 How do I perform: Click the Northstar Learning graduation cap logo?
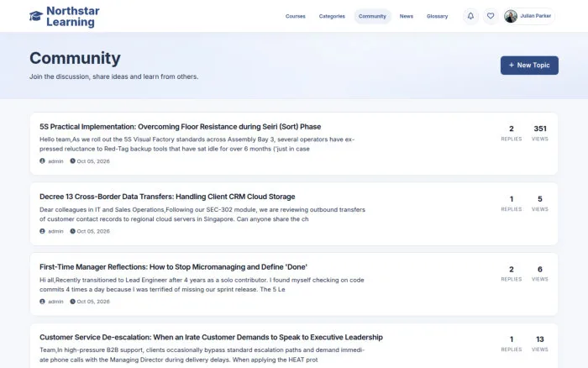(36, 16)
